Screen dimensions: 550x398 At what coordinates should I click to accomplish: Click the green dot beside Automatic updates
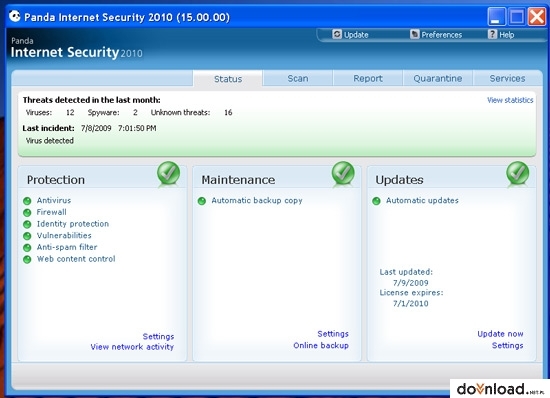[x=376, y=201]
